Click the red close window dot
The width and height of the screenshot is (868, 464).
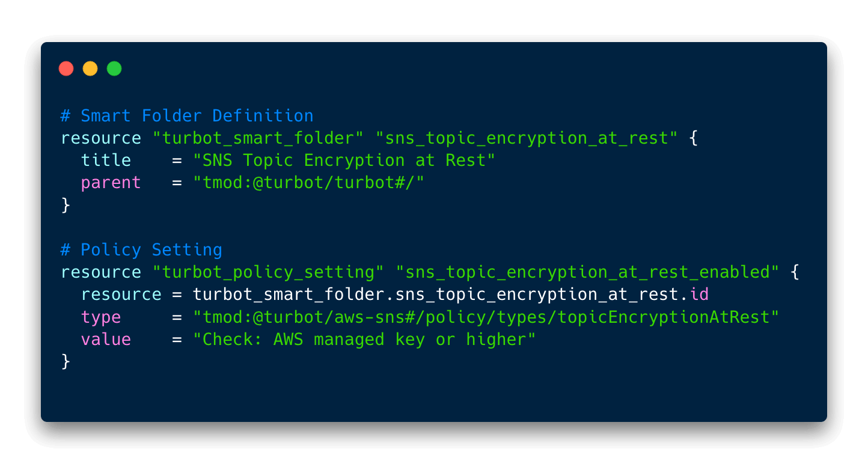point(66,69)
